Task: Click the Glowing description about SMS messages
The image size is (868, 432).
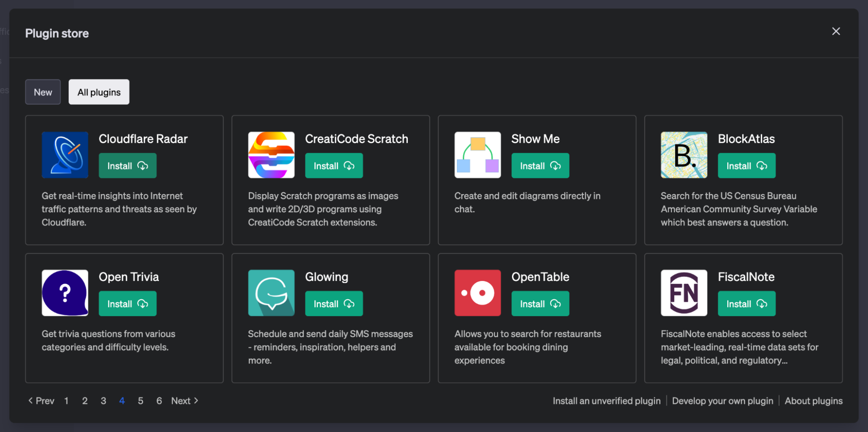Action: tap(330, 347)
